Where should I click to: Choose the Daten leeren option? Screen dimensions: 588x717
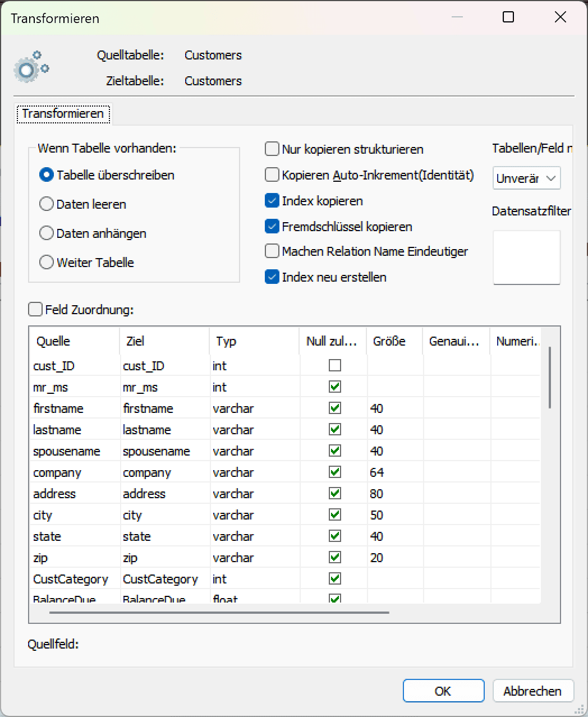coord(47,204)
